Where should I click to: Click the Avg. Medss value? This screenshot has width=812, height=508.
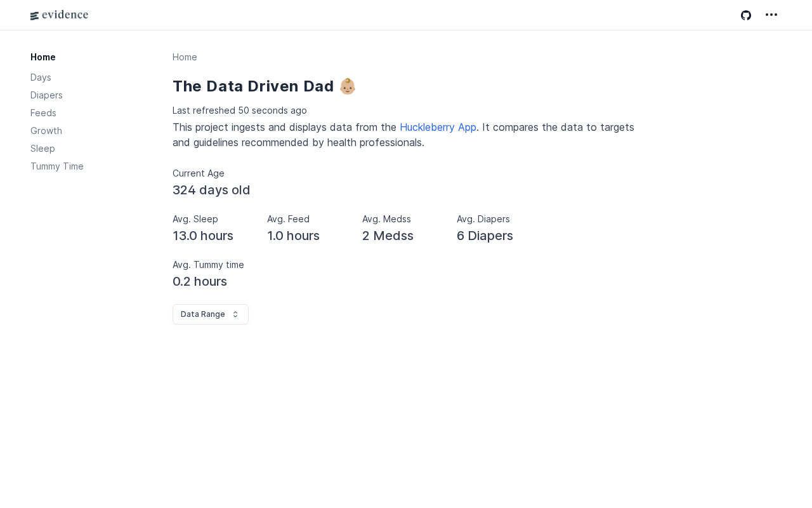(x=388, y=236)
